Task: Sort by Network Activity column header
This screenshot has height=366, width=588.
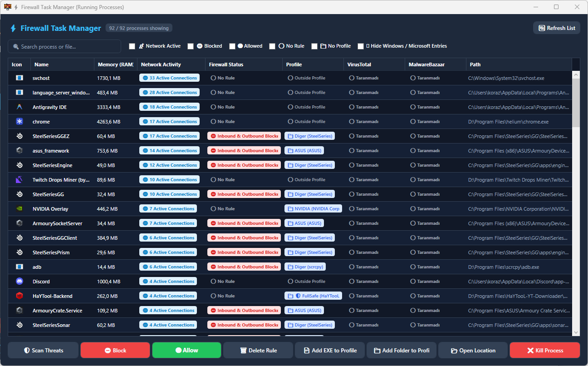Action: pos(171,64)
